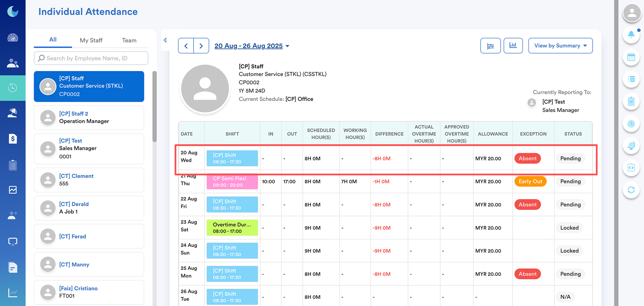The height and width of the screenshot is (306, 644).
Task: Click the -1H 0M difference value
Action: 381,182
